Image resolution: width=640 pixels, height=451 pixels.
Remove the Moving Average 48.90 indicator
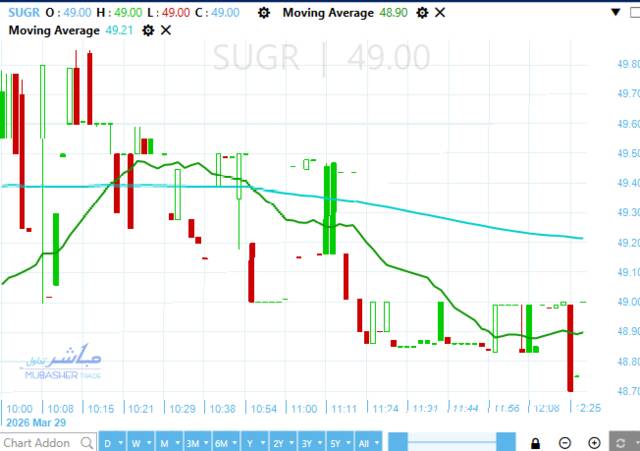(x=440, y=12)
